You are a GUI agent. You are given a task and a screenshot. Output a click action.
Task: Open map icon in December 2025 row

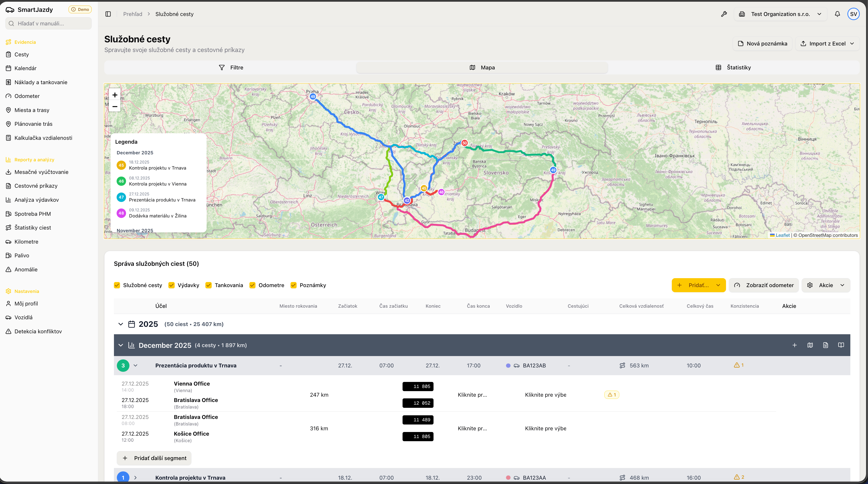coord(810,345)
